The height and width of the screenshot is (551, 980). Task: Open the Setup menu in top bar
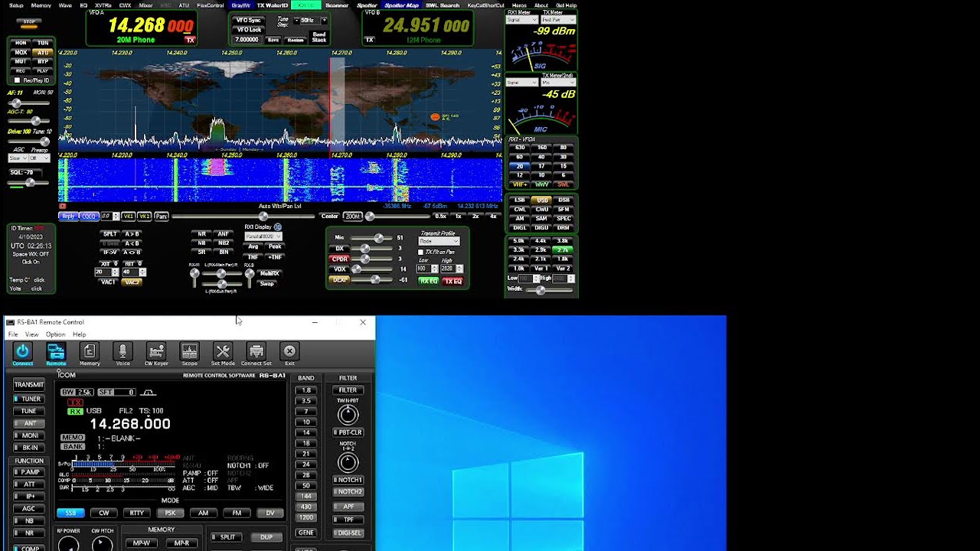click(16, 5)
